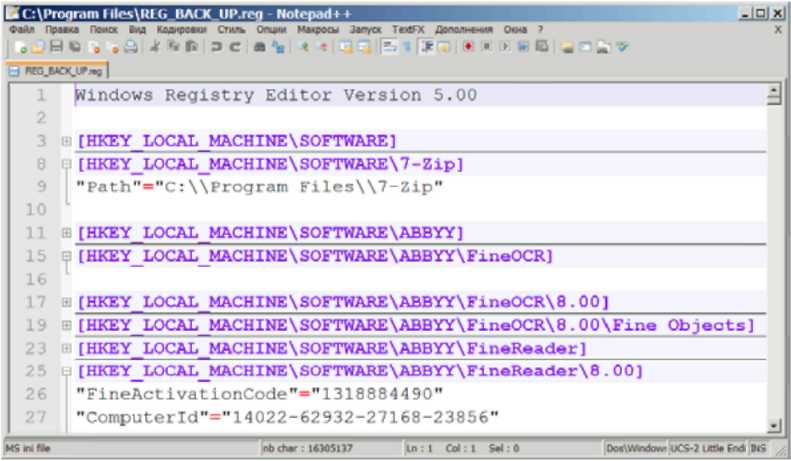Redo the action via toolbar icon
This screenshot has width=791, height=461.
tap(235, 47)
